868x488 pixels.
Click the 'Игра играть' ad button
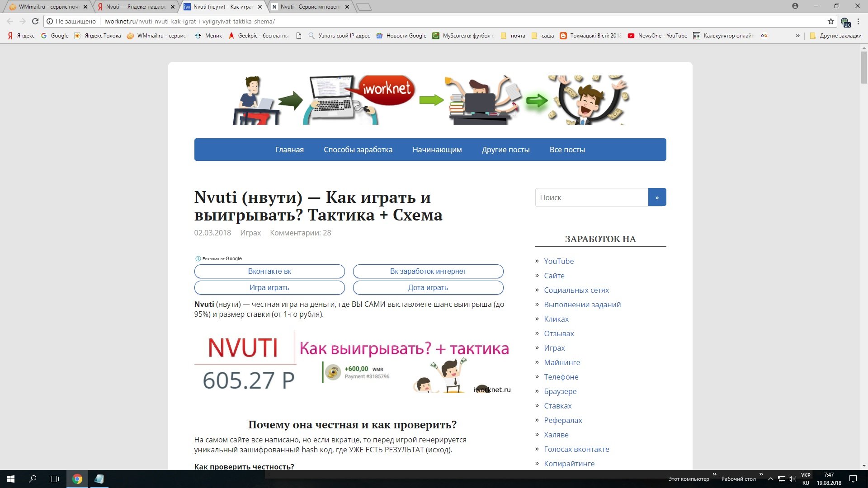click(x=269, y=287)
